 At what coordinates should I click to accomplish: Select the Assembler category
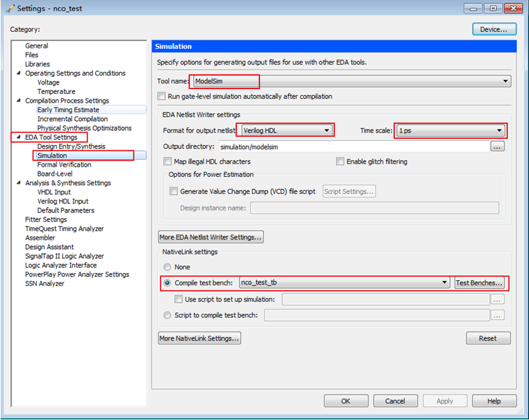click(40, 238)
